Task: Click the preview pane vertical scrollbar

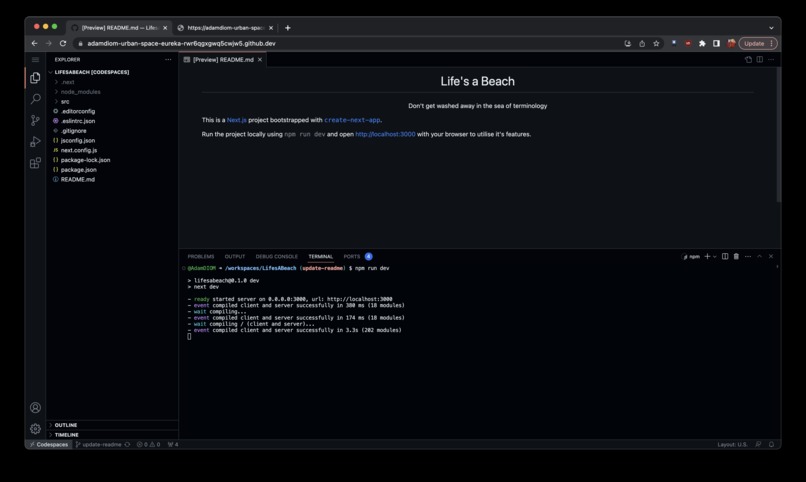Action: (778, 135)
